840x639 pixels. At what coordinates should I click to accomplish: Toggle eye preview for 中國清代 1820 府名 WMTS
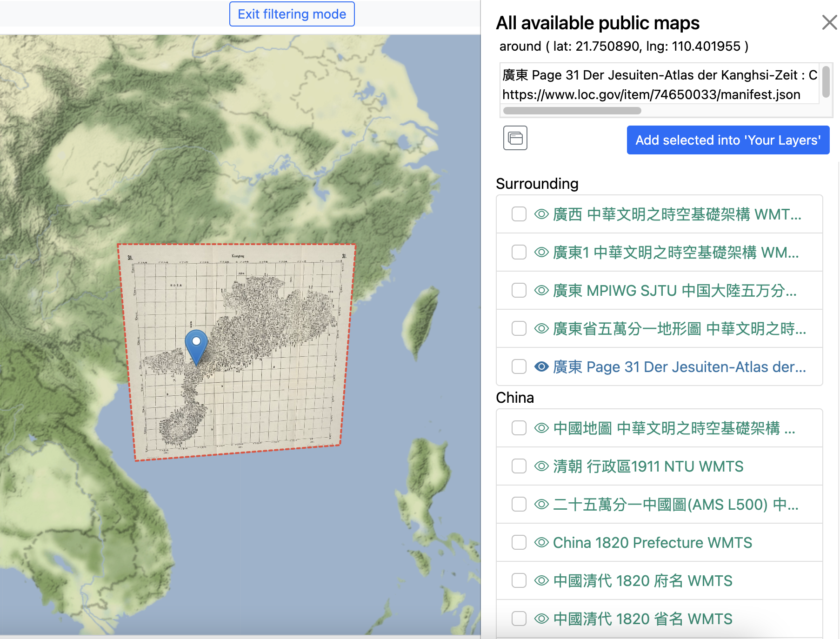541,581
